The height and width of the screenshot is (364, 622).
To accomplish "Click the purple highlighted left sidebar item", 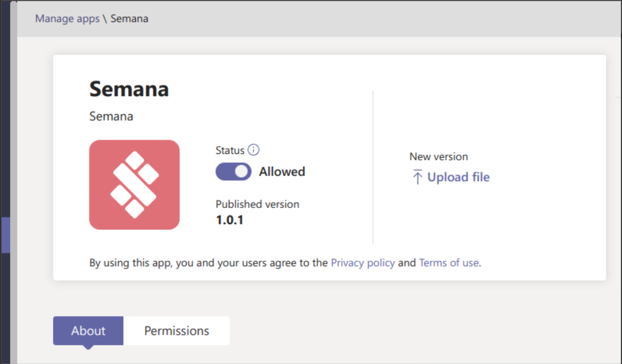I will point(5,235).
